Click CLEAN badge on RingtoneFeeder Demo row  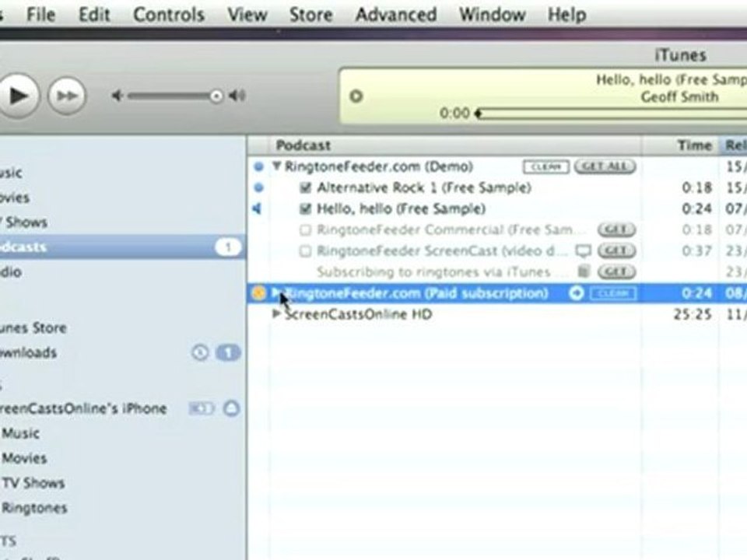(x=546, y=166)
